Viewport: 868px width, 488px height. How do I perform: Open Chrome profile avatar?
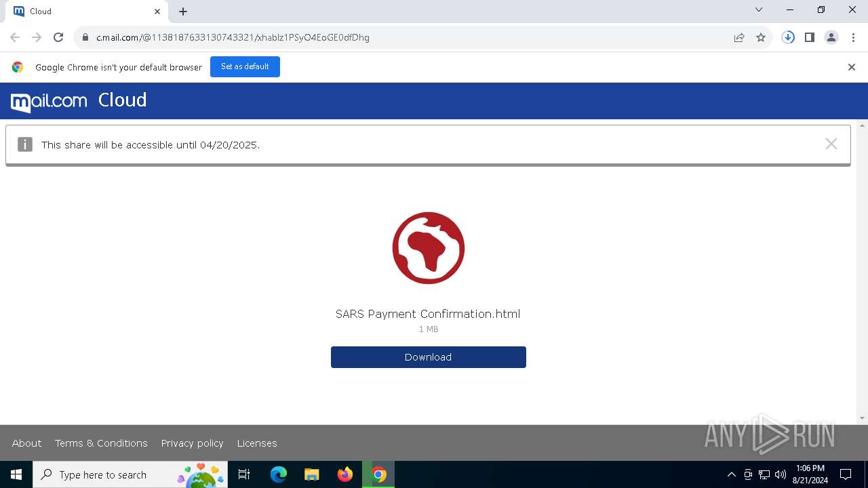(x=831, y=37)
